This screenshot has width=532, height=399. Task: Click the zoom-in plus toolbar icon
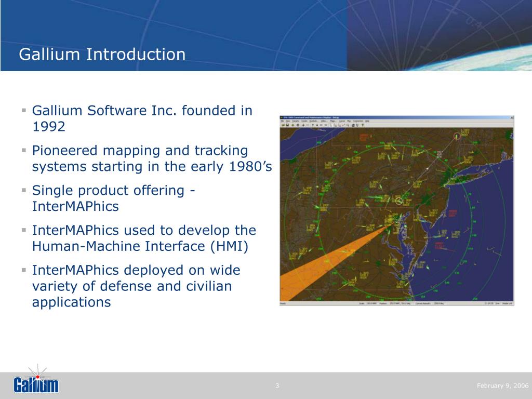coord(303,125)
